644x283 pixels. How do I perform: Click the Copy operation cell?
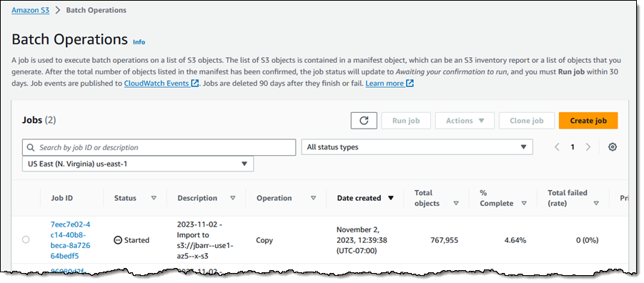pyautogui.click(x=264, y=240)
